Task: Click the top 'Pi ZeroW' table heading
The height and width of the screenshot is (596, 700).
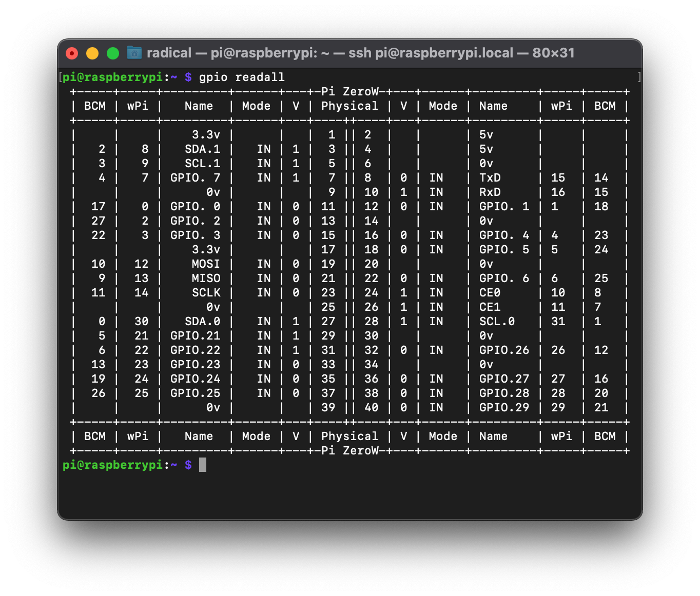Action: (x=349, y=91)
